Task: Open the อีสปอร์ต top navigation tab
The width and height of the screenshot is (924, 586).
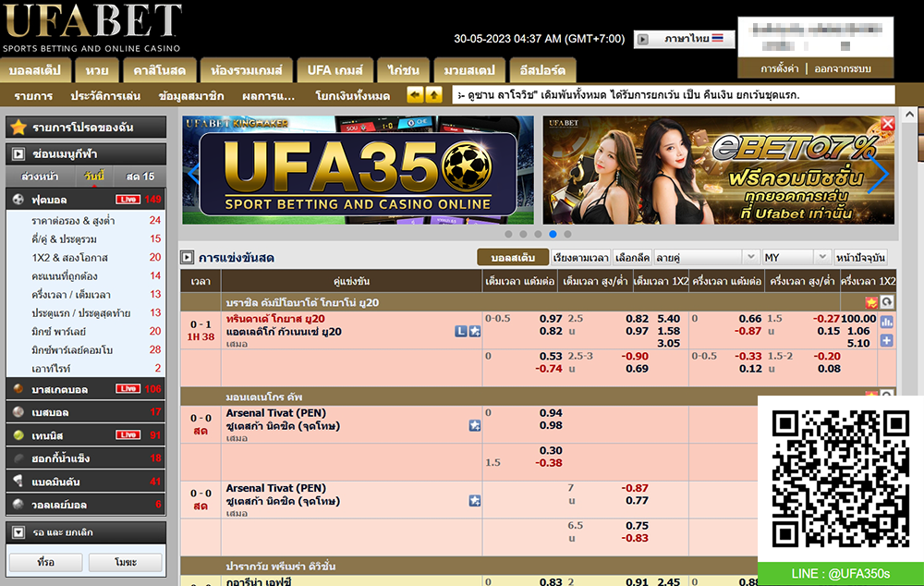Action: [x=542, y=70]
